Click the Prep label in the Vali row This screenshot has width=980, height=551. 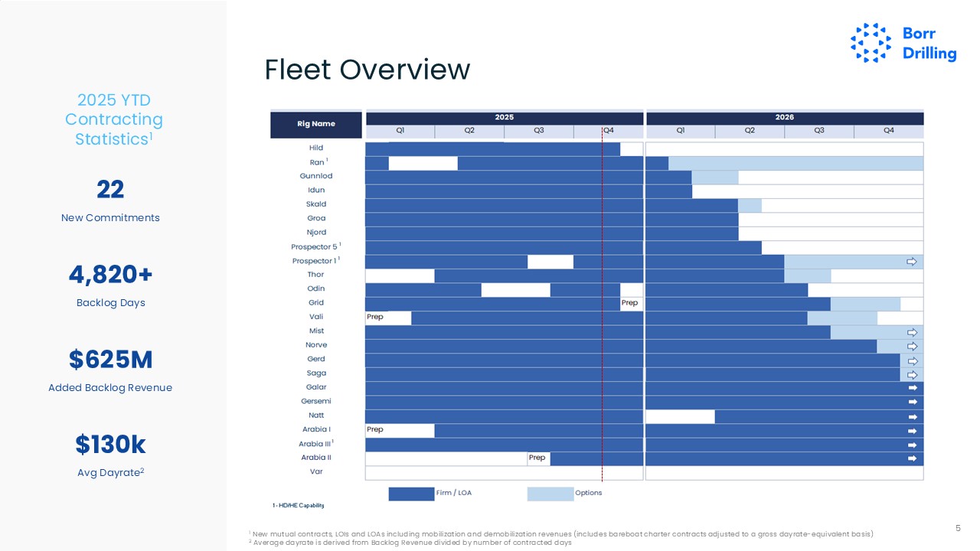click(375, 317)
